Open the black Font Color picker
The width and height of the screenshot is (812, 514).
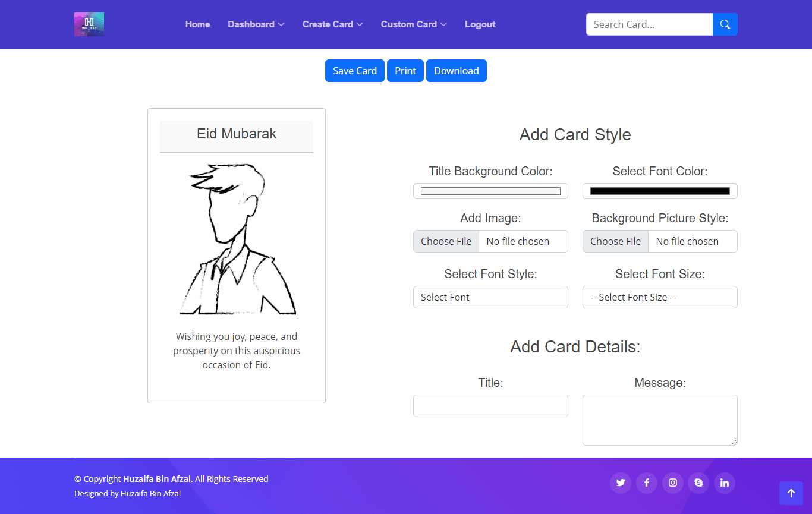[660, 191]
